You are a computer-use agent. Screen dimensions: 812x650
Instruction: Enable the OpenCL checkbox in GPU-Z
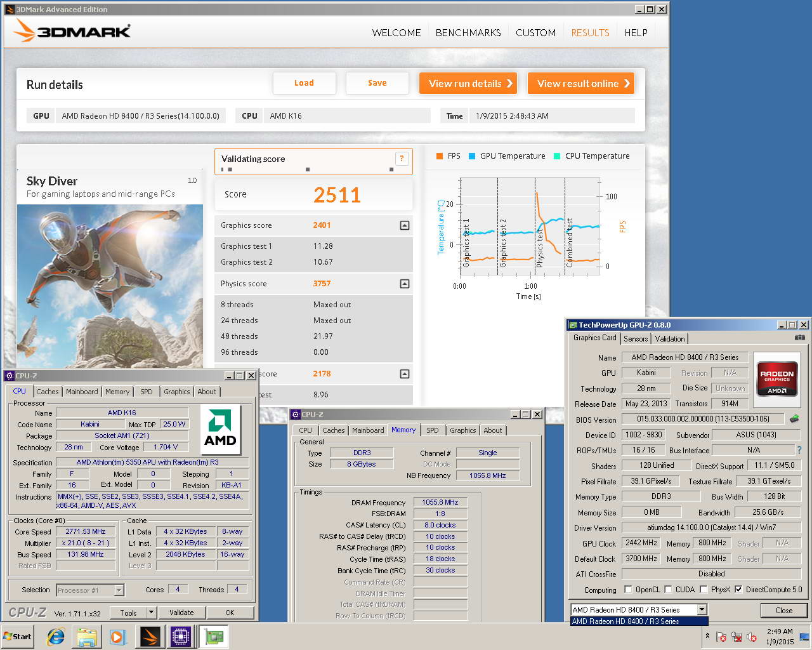coord(628,590)
